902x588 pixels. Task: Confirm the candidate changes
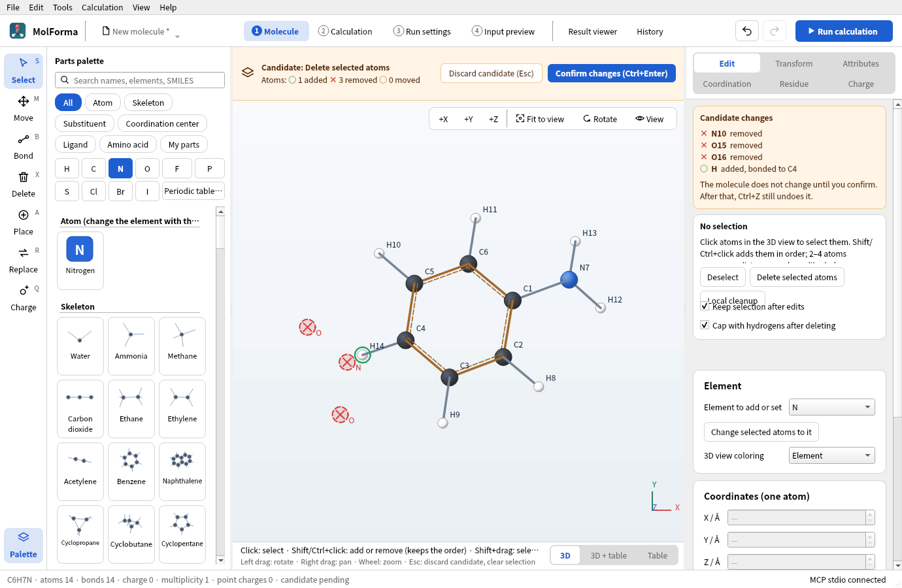point(612,73)
